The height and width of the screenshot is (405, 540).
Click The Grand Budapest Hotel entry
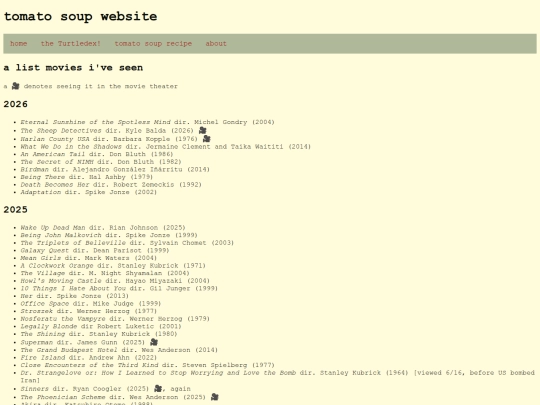pyautogui.click(x=119, y=350)
